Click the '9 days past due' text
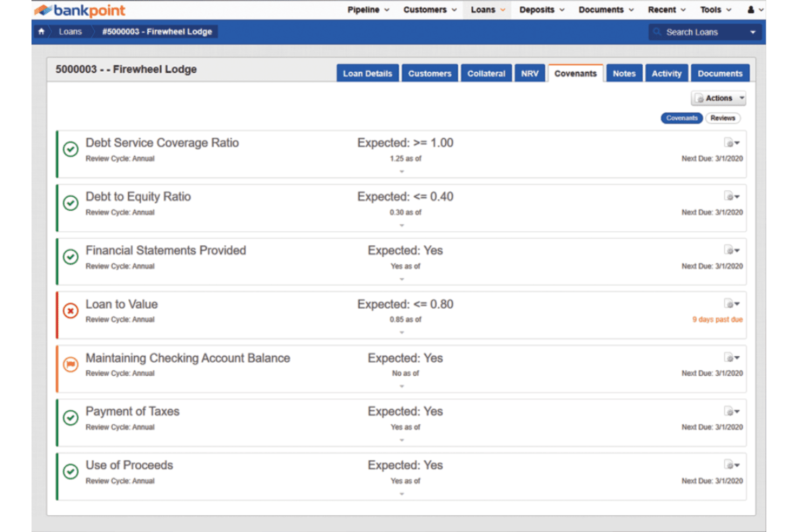Viewport: 798px width, 532px height. [x=717, y=320]
